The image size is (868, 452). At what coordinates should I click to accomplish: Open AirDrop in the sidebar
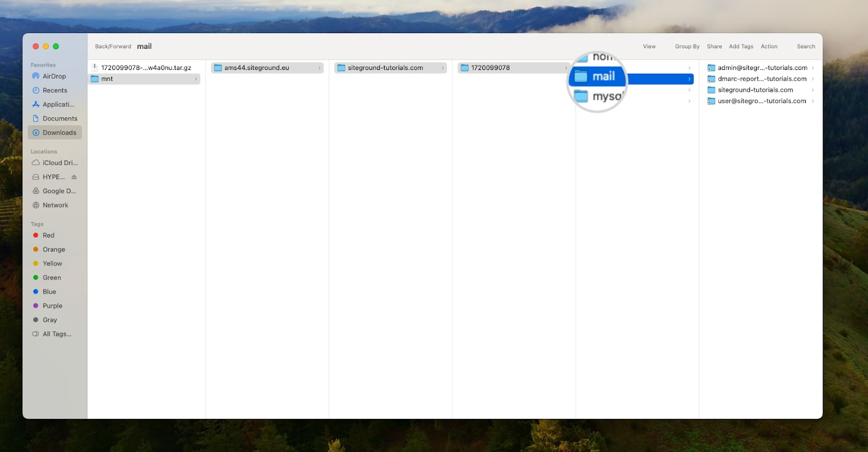pos(54,77)
